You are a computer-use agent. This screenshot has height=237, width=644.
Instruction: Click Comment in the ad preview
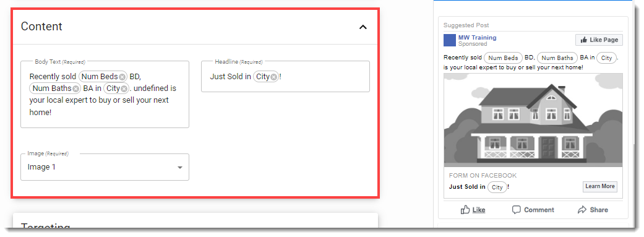(533, 210)
